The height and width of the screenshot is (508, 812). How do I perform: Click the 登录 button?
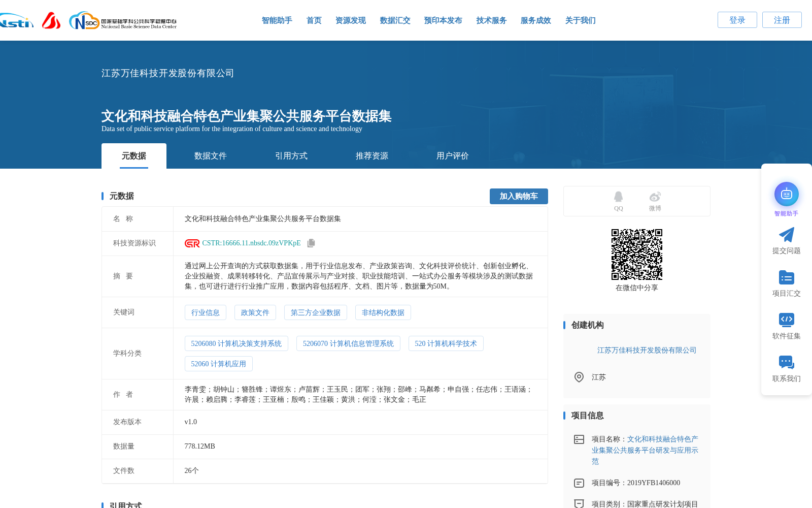tap(737, 20)
